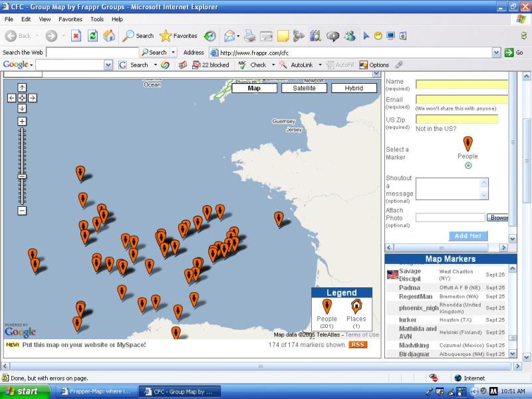
Task: Print the page using the printer icon
Action: point(250,36)
